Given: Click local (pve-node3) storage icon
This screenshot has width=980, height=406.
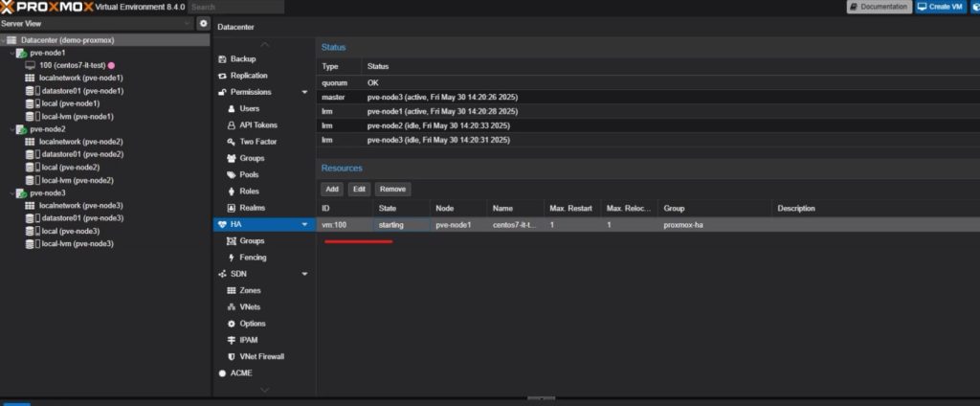Looking at the screenshot, I should pyautogui.click(x=32, y=232).
